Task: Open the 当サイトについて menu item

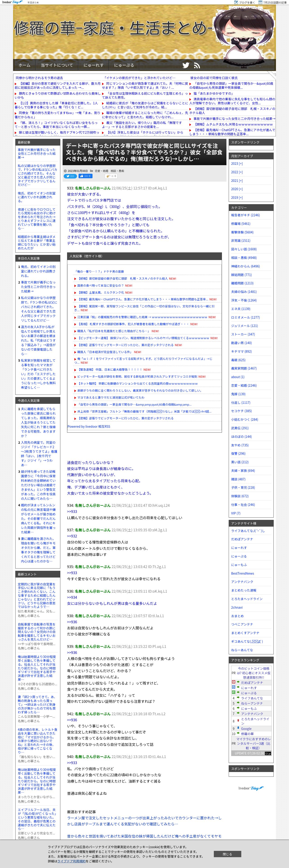Action: tap(57, 65)
